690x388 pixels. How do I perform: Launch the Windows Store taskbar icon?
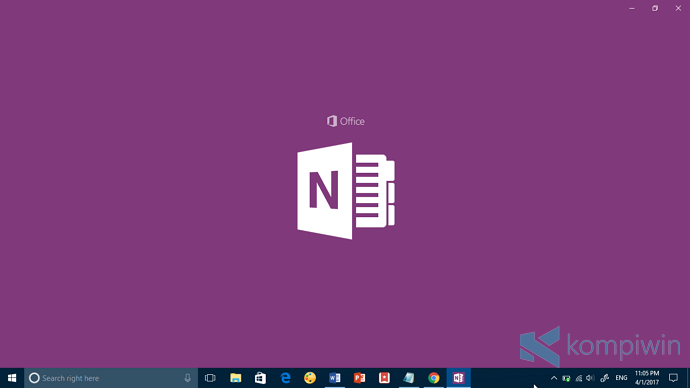260,378
